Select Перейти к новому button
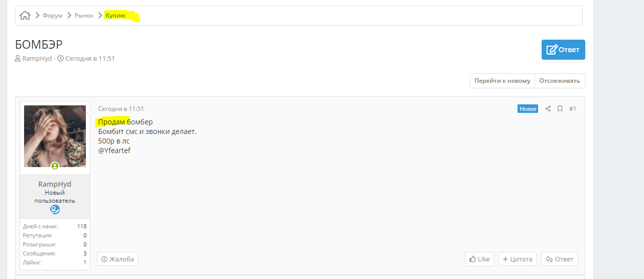 (502, 81)
